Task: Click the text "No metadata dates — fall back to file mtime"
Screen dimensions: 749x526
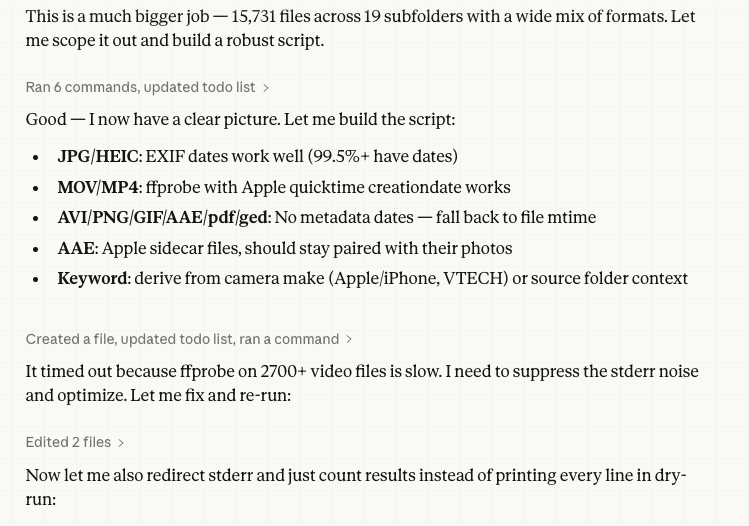Action: click(x=435, y=218)
